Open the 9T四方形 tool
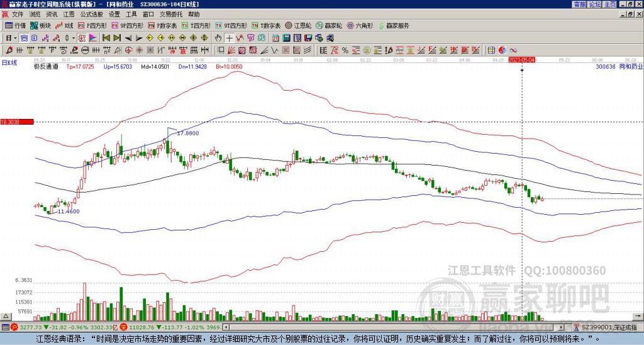644x345 pixels. pos(231,25)
